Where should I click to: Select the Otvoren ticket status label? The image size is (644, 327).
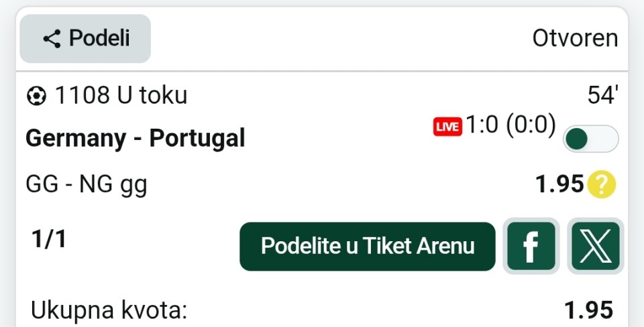(x=575, y=38)
